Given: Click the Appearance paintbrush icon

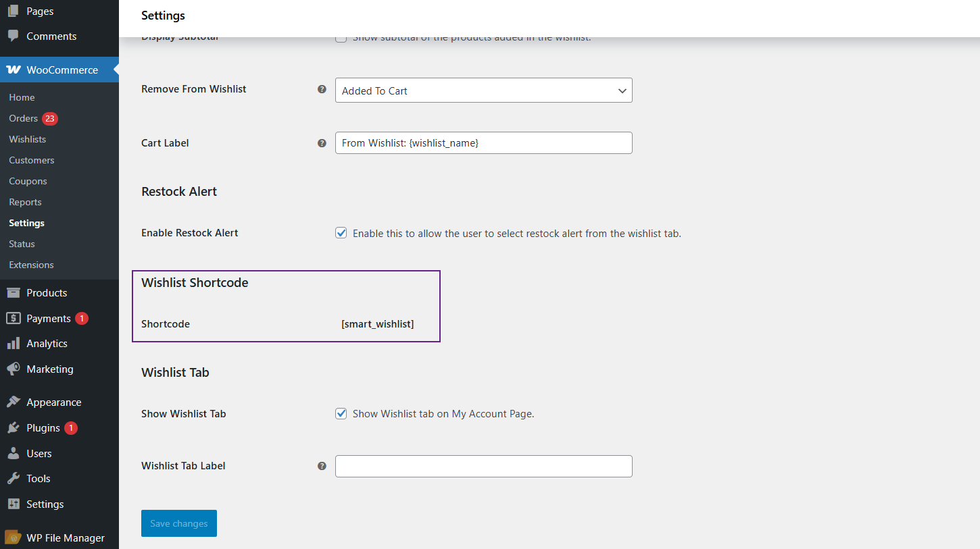Looking at the screenshot, I should click(x=14, y=402).
